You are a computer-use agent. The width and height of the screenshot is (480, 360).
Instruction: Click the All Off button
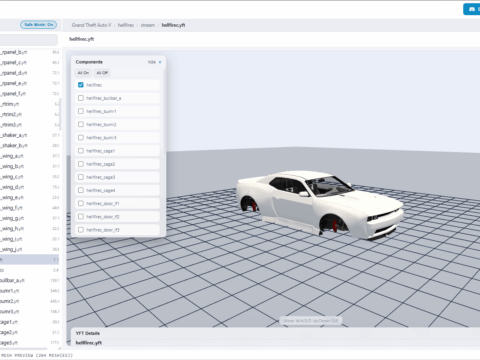tap(102, 73)
